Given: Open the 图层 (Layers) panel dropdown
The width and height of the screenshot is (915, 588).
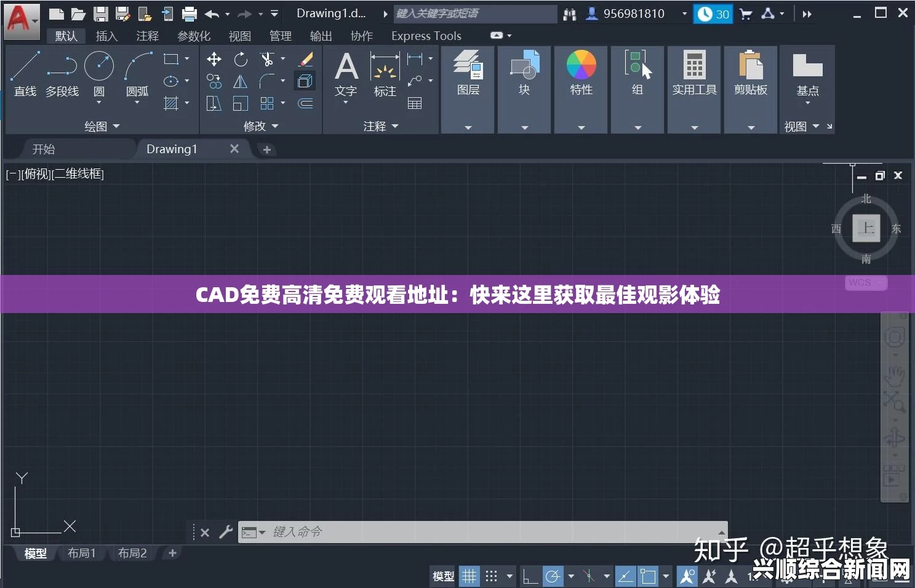Looking at the screenshot, I should pyautogui.click(x=468, y=128).
